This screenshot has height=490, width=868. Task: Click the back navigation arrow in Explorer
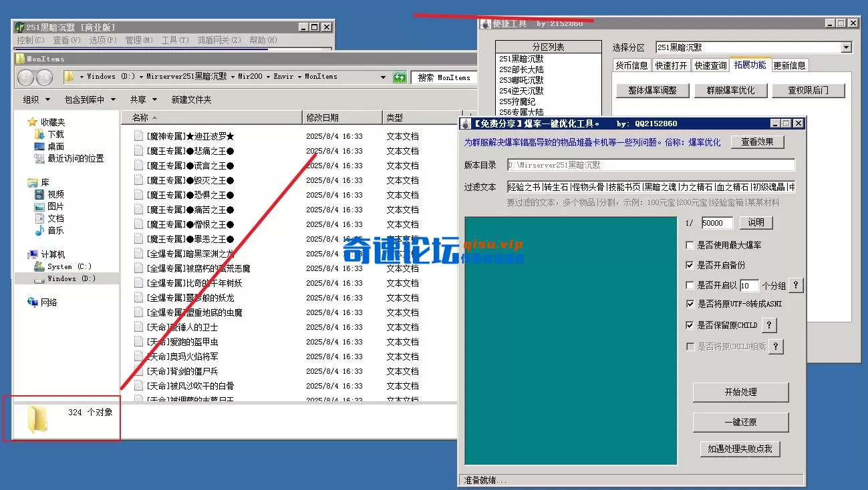pos(25,77)
